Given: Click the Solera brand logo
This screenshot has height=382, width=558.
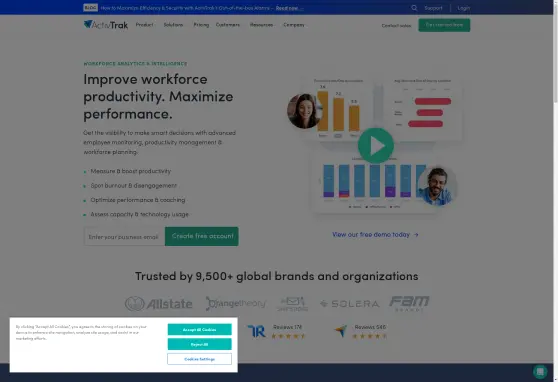Looking at the screenshot, I should (x=349, y=304).
